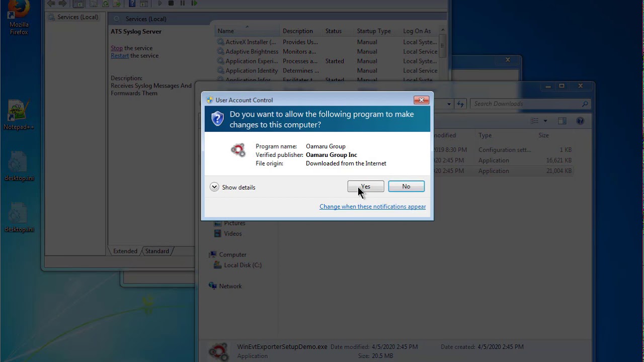Click the Change your view icon in Explorer

pyautogui.click(x=535, y=121)
